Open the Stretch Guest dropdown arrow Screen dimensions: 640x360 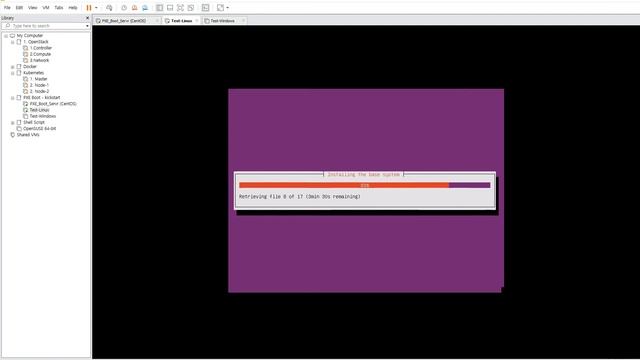228,8
